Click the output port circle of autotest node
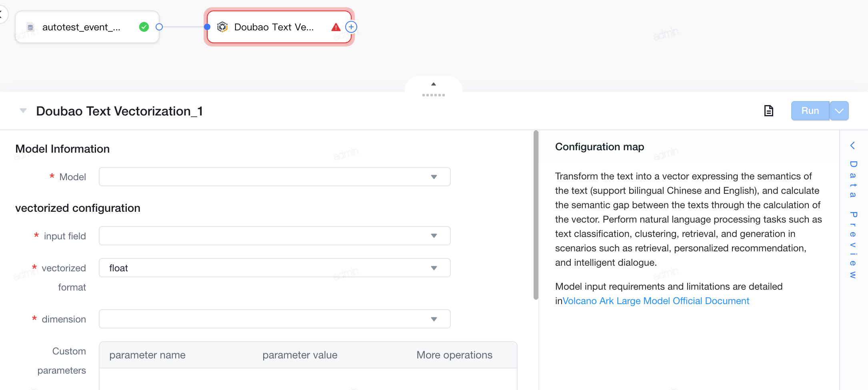 click(159, 27)
